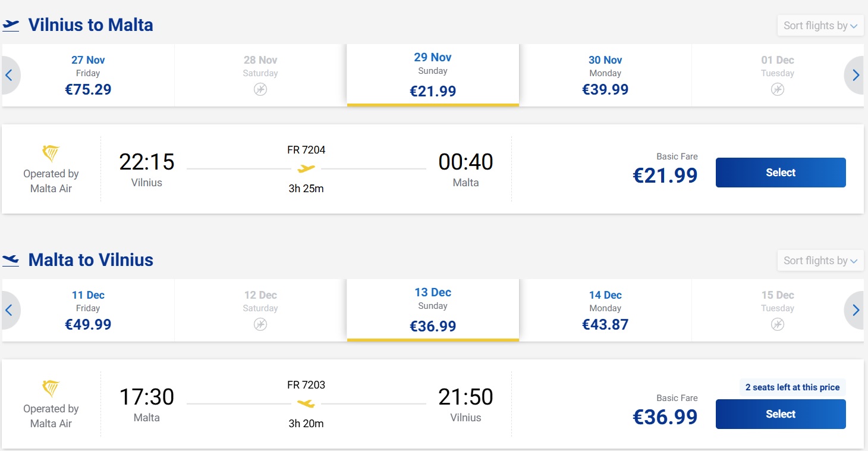The width and height of the screenshot is (868, 451).
Task: Open Sort flights by for Vilnius to Malta
Action: [820, 26]
